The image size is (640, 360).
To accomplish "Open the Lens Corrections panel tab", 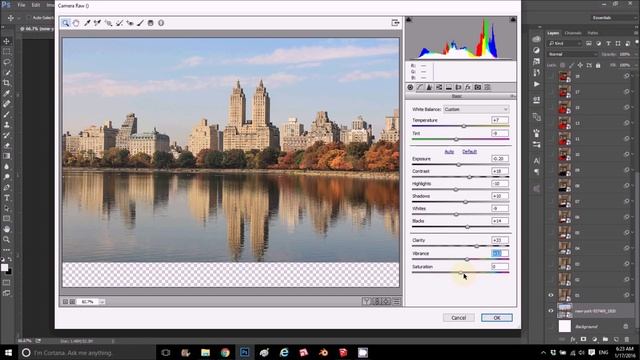I will point(458,87).
